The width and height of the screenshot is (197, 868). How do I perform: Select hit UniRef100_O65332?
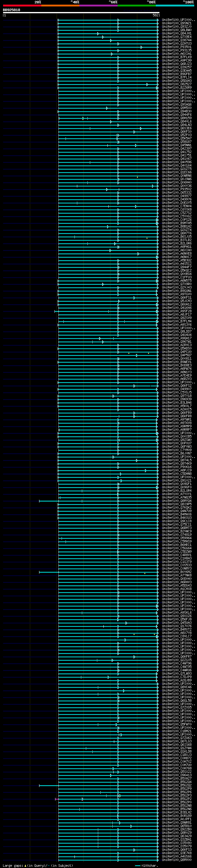(x=177, y=192)
